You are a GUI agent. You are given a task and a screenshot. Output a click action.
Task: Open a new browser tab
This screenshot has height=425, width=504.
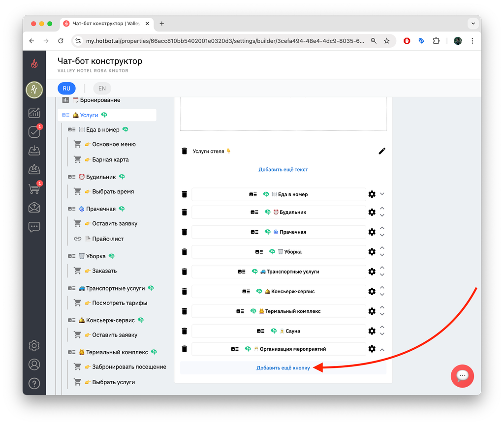point(161,24)
